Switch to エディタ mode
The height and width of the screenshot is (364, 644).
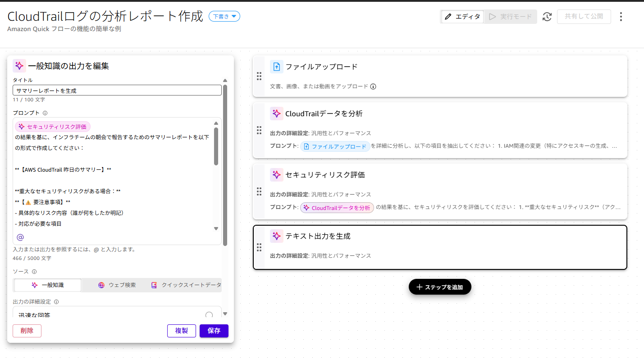[462, 17]
